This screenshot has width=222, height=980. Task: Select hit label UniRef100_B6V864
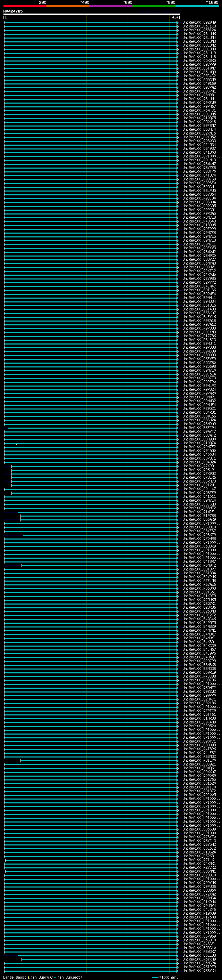coord(199,194)
